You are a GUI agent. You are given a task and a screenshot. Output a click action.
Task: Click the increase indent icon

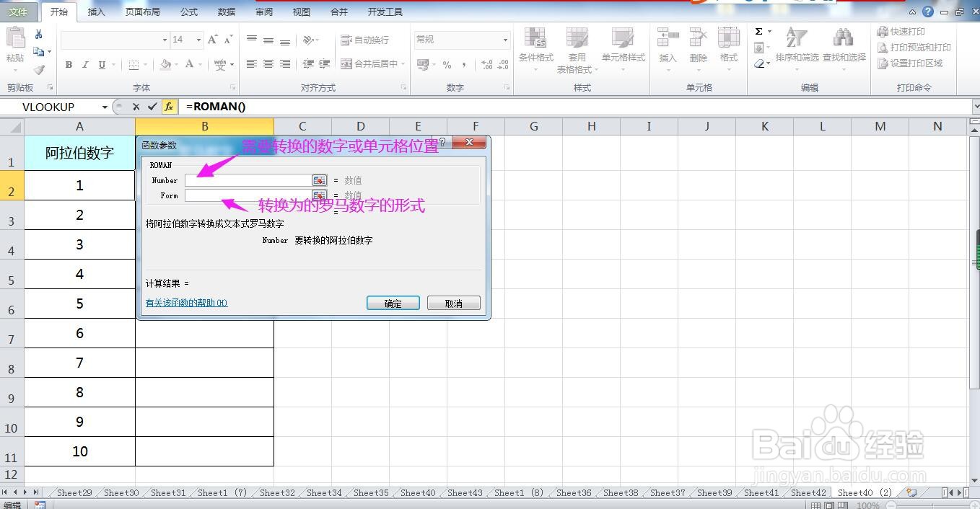[x=325, y=64]
